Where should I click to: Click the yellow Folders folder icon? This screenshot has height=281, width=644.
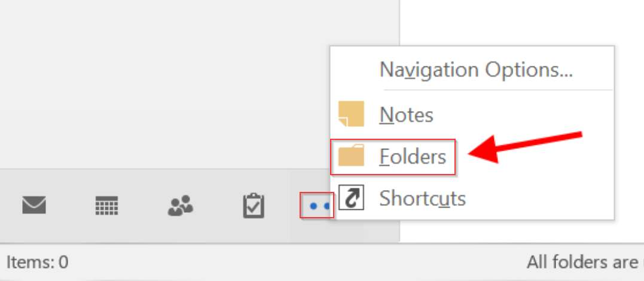click(351, 155)
